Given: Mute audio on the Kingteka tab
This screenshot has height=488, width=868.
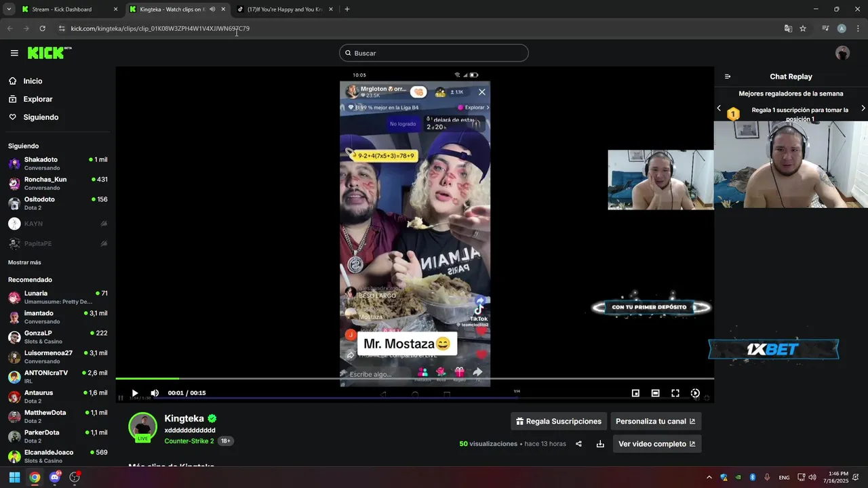Looking at the screenshot, I should pos(212,9).
